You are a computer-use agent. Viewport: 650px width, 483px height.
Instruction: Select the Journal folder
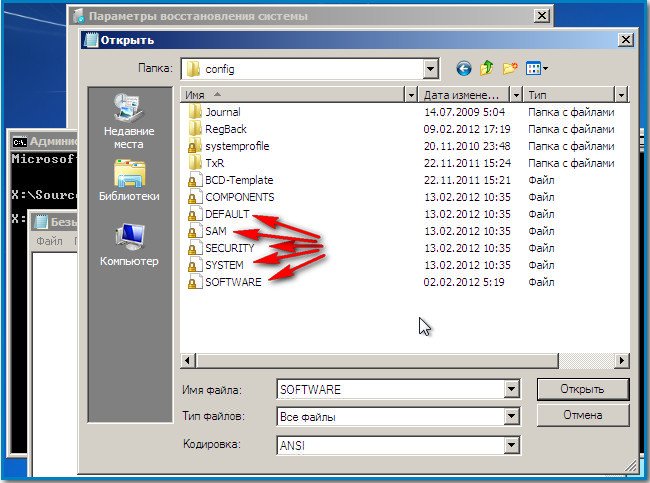[x=222, y=112]
